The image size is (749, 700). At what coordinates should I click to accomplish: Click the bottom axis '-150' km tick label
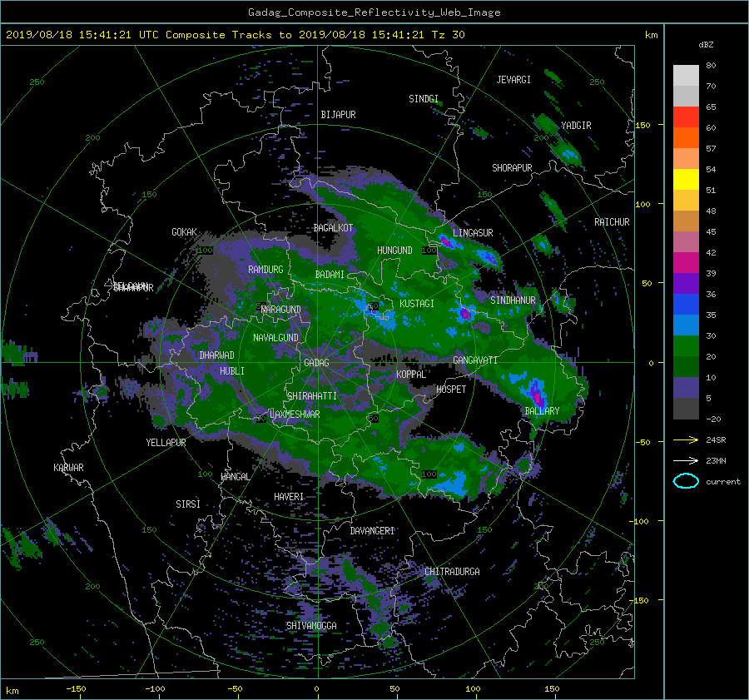coord(76,688)
